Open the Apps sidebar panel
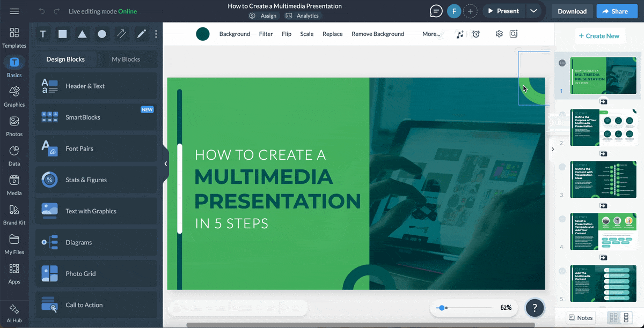Viewport: 644px width, 328px height. [x=14, y=273]
